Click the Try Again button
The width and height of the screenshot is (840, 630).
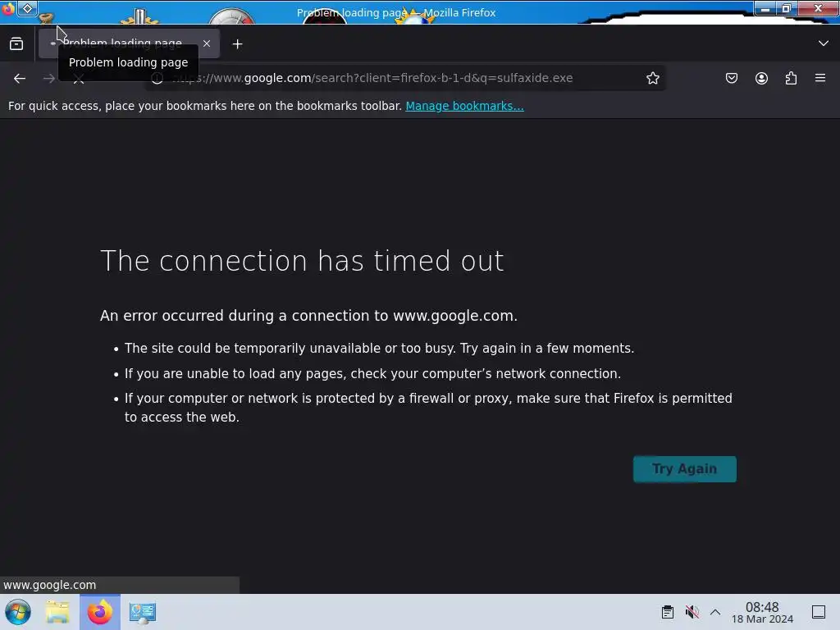pos(685,468)
